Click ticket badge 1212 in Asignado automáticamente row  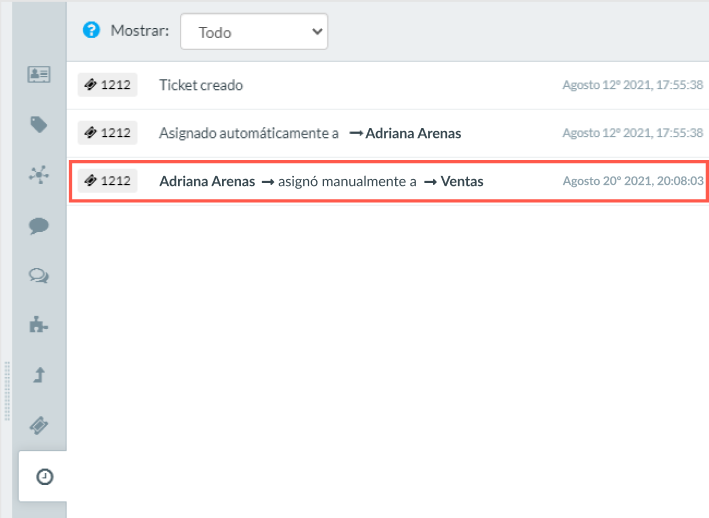click(108, 133)
